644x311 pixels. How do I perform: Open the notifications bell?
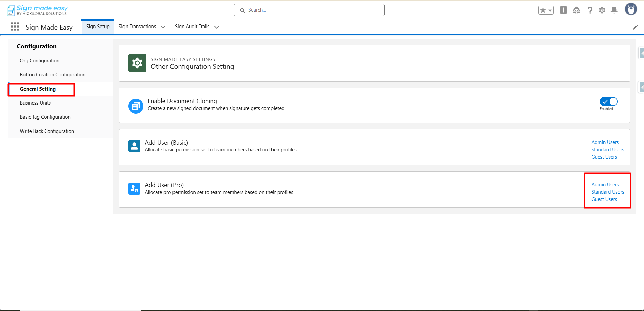614,10
